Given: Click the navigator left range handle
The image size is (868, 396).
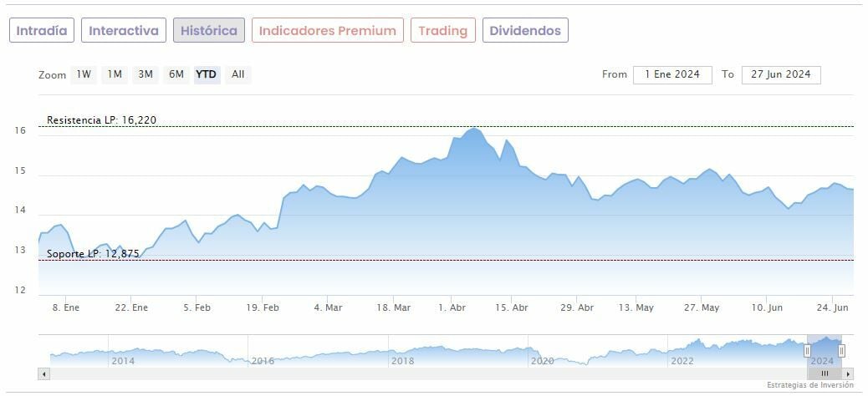Looking at the screenshot, I should [x=808, y=350].
